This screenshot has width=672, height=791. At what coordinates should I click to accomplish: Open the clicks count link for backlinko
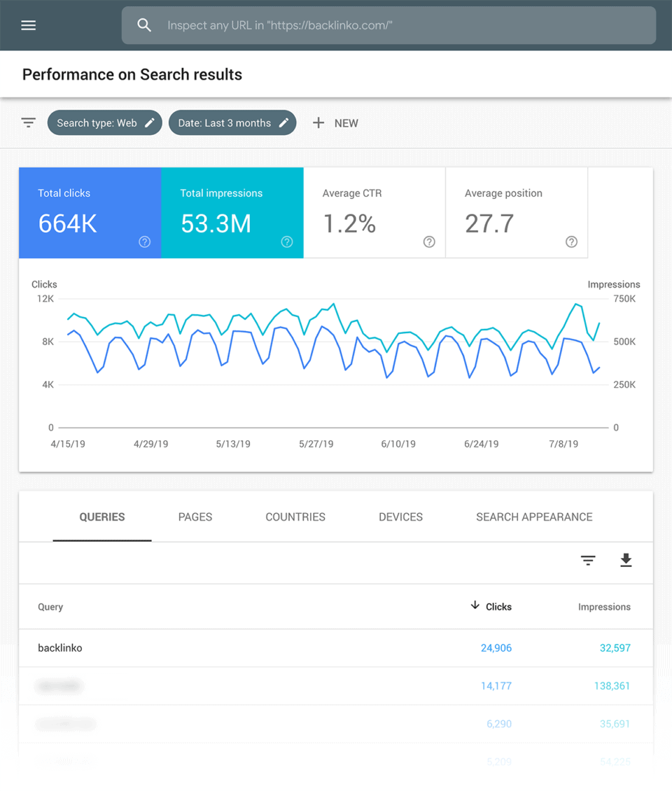click(496, 647)
